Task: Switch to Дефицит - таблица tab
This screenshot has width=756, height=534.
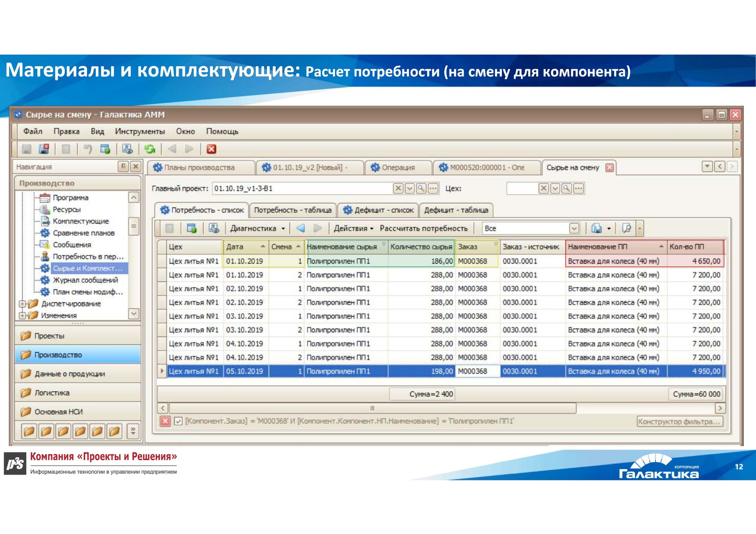Action: (456, 210)
